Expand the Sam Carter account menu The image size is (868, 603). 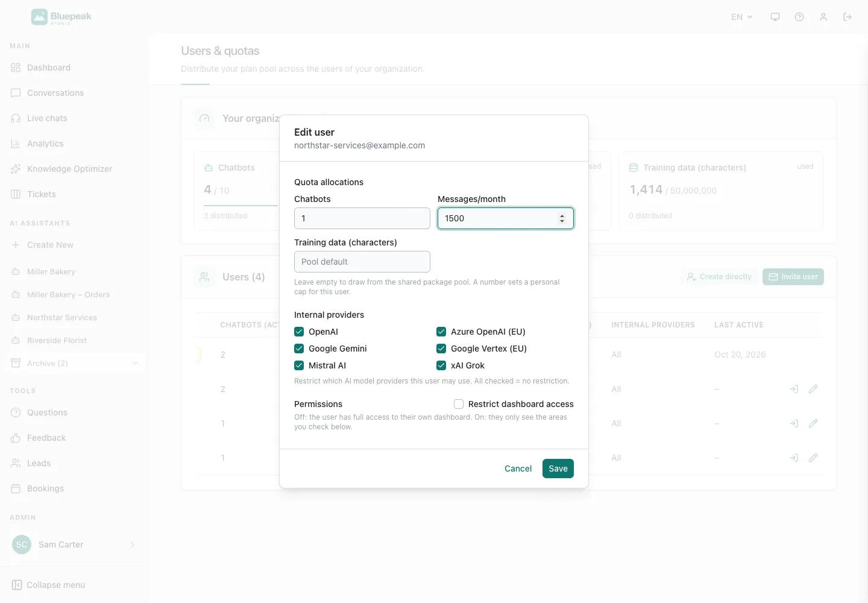tap(75, 545)
